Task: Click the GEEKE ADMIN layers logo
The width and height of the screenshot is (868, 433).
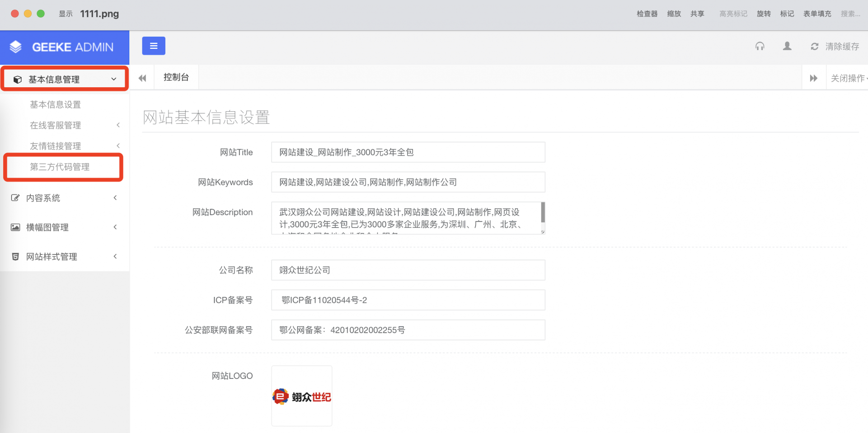Action: [x=16, y=47]
